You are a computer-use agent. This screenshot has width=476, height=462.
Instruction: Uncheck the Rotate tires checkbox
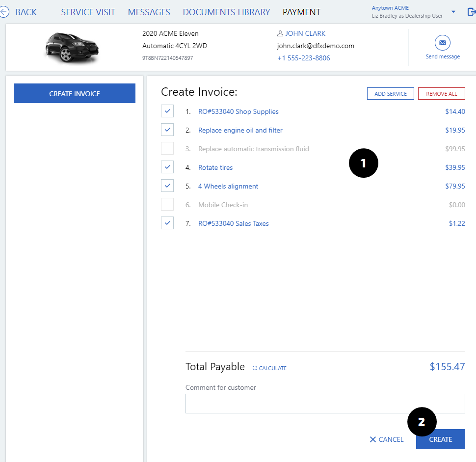tap(167, 167)
